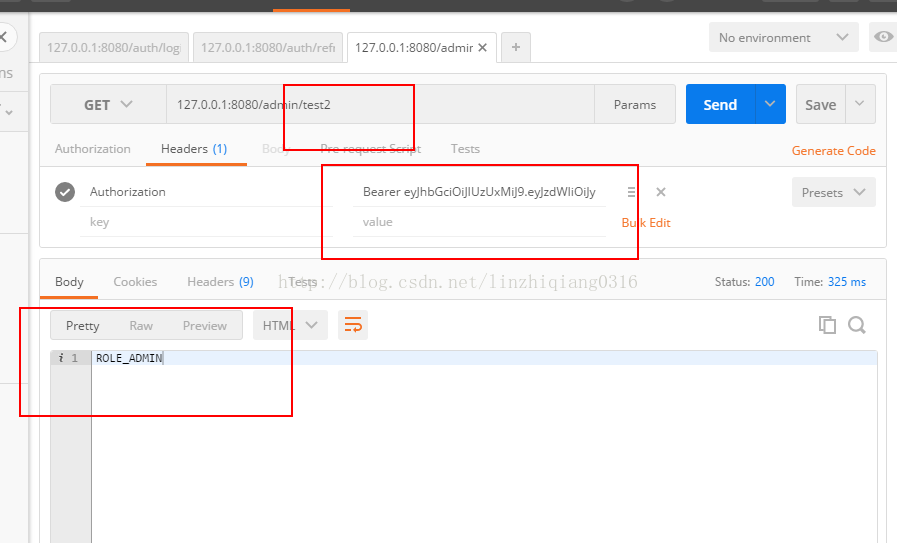Open environment quick look eye icon
The height and width of the screenshot is (543, 897).
click(x=883, y=37)
